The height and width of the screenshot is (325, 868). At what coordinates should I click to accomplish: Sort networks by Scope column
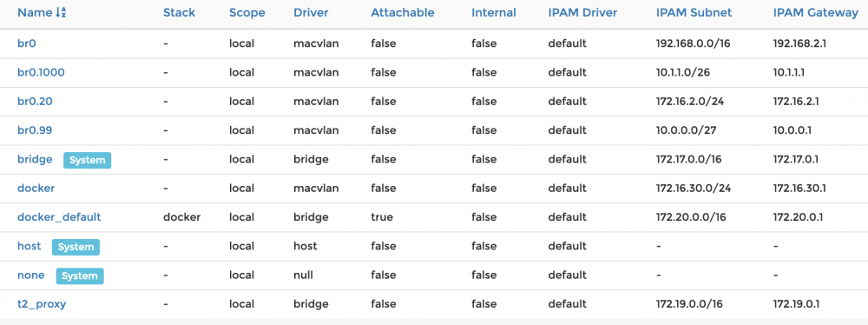coord(247,13)
